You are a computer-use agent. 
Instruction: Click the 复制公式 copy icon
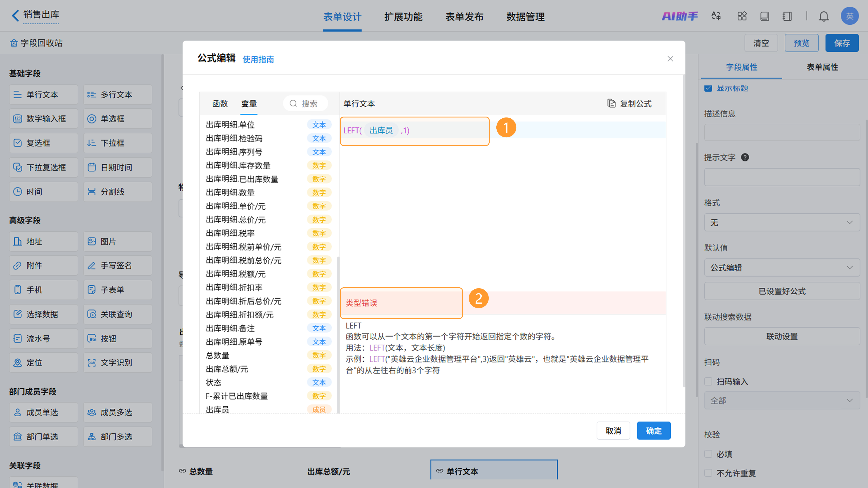[611, 103]
